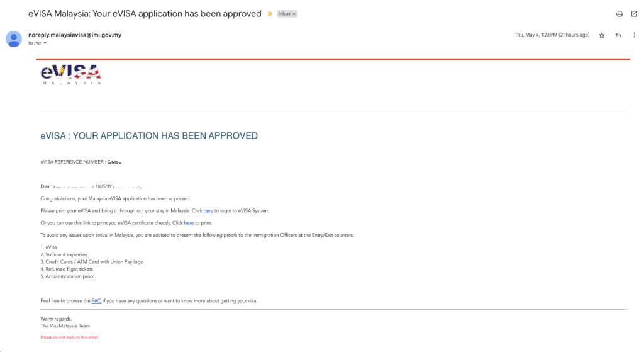Click the email subject title text

pyautogui.click(x=145, y=14)
